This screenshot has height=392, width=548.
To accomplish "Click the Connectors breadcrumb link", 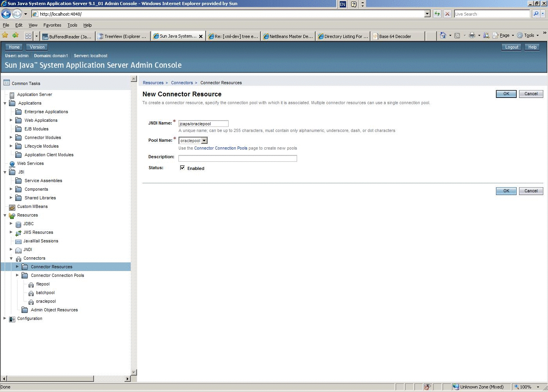I will (182, 83).
